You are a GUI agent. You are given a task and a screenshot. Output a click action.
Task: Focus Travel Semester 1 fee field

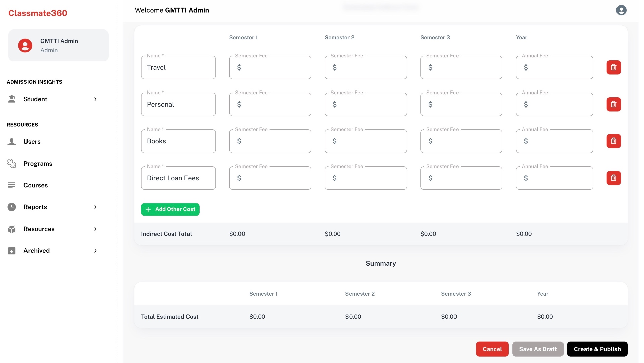[x=270, y=67]
